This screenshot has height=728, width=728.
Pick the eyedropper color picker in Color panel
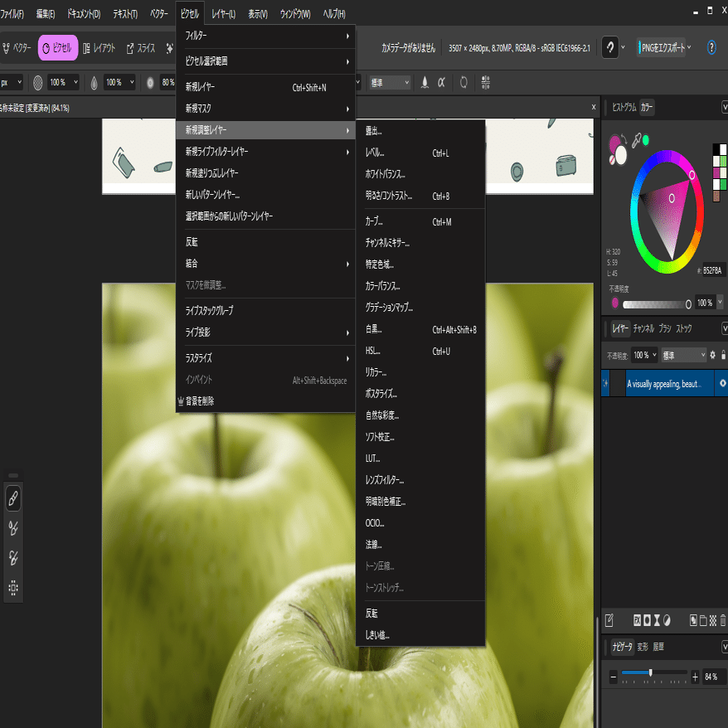[637, 139]
